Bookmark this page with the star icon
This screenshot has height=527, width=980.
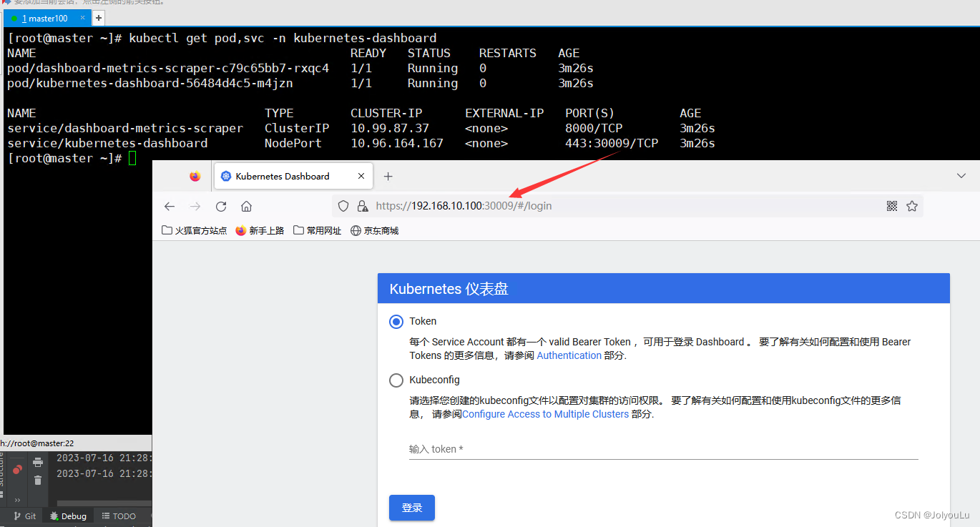click(912, 206)
